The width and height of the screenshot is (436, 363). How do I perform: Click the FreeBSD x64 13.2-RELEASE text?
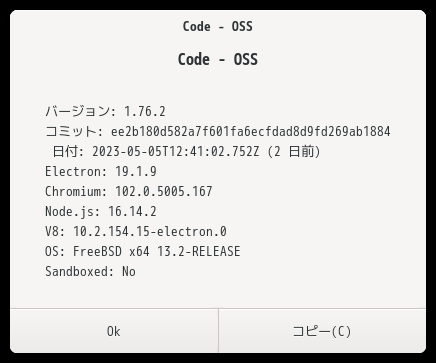tap(157, 251)
